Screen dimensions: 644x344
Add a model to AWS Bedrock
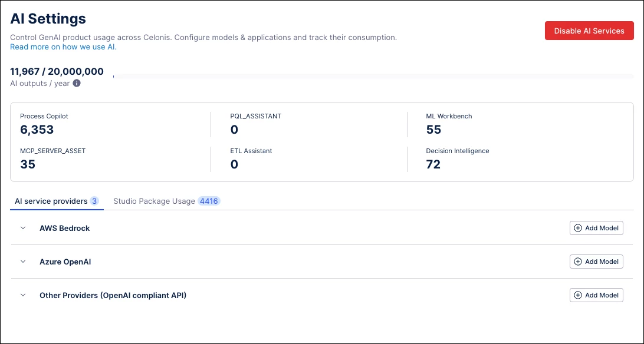(x=596, y=228)
